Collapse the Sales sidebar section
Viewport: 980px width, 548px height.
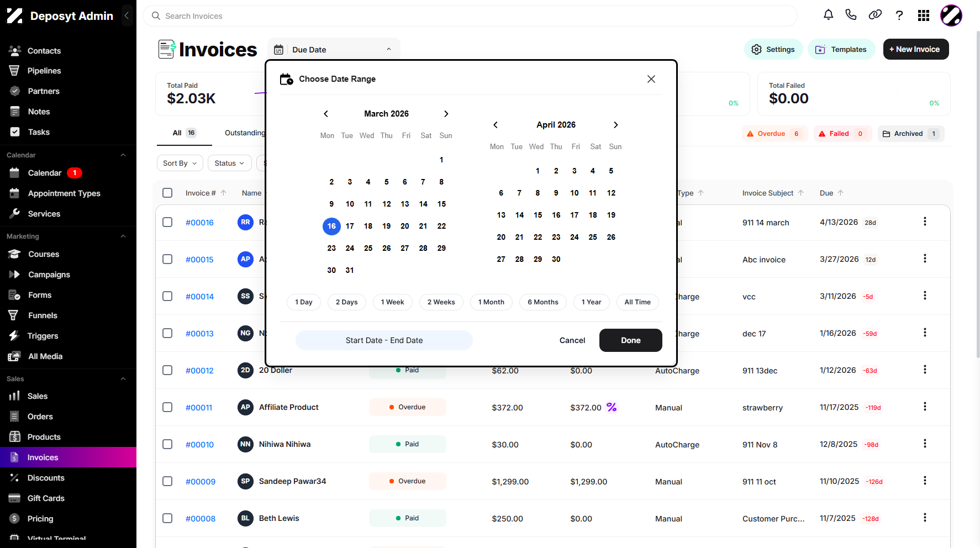pos(123,379)
